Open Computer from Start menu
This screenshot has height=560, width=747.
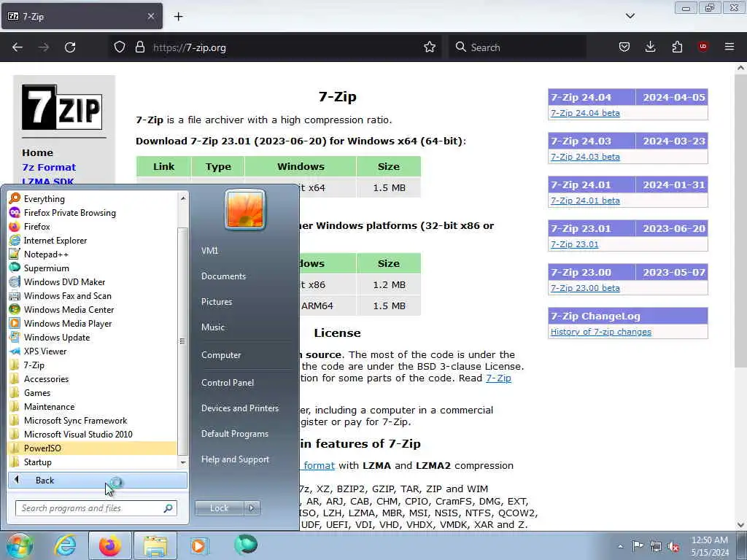click(221, 355)
